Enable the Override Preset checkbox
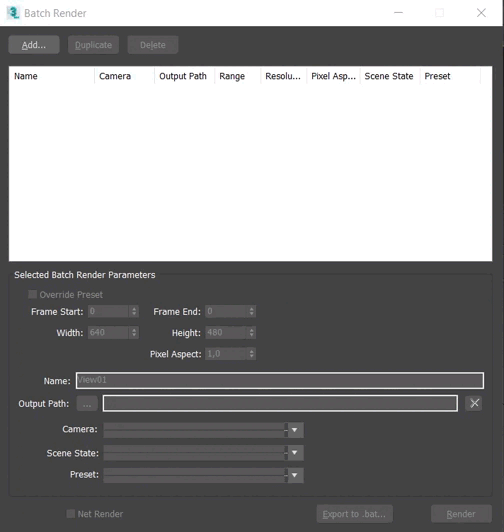Image resolution: width=504 pixels, height=532 pixels. pos(33,294)
